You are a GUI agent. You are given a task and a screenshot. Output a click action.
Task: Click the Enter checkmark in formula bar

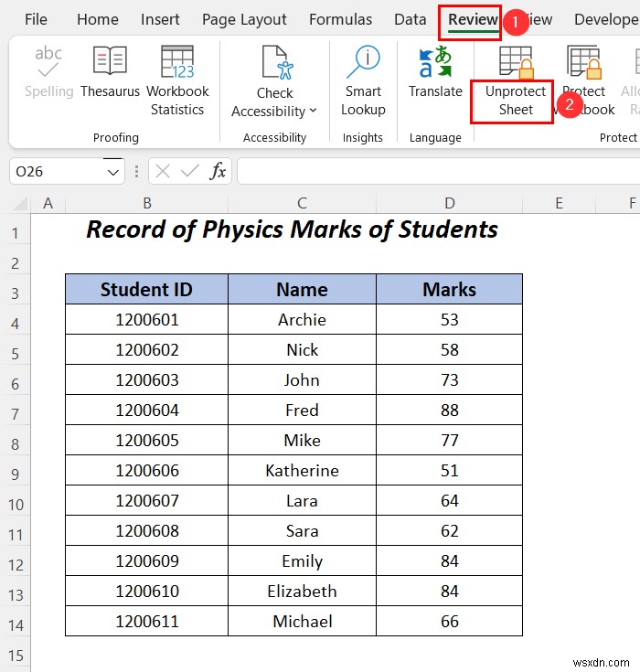[x=189, y=172]
